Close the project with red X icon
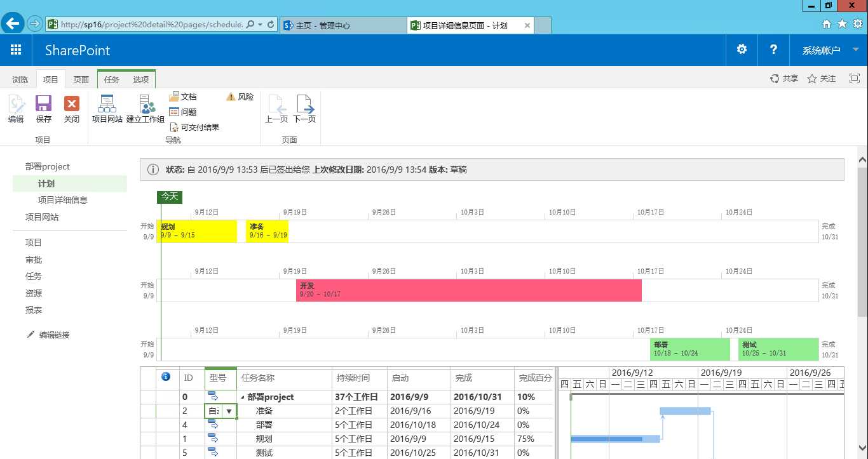The image size is (868, 459). tap(72, 109)
